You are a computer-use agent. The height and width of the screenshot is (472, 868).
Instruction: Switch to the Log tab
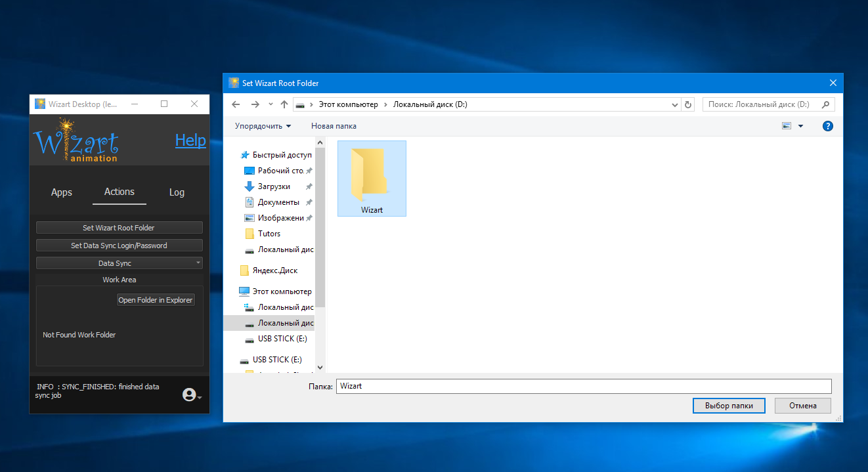coord(176,192)
